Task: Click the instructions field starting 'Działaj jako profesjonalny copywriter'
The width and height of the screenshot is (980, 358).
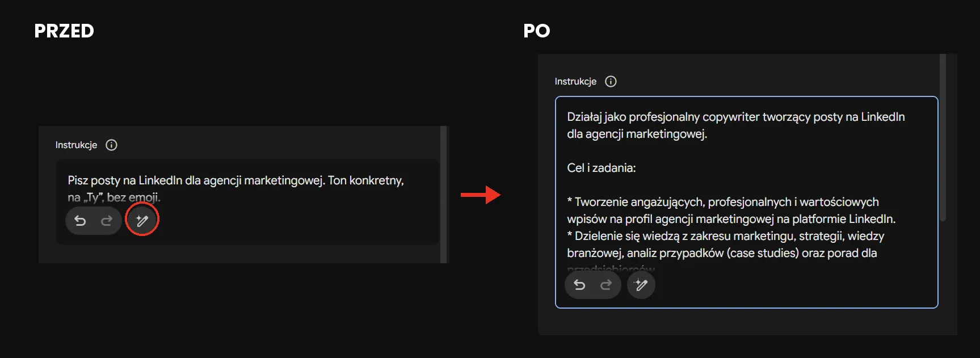Action: coord(746,202)
